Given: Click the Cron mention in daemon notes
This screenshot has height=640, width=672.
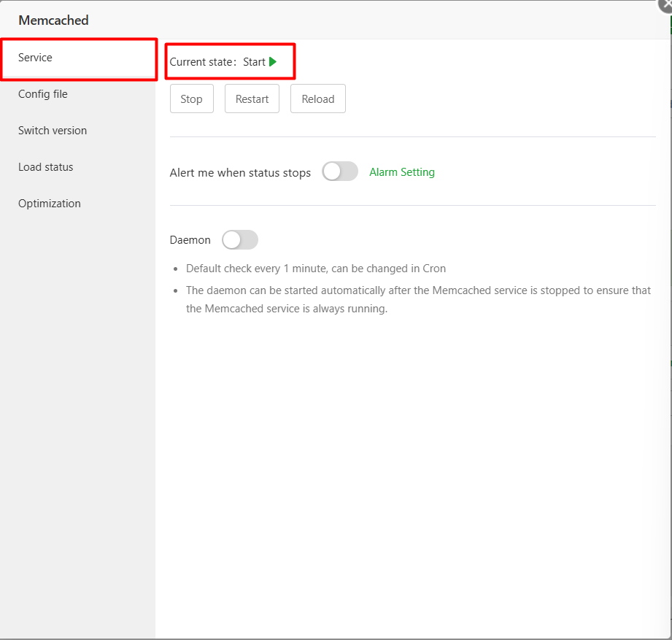Looking at the screenshot, I should [436, 268].
